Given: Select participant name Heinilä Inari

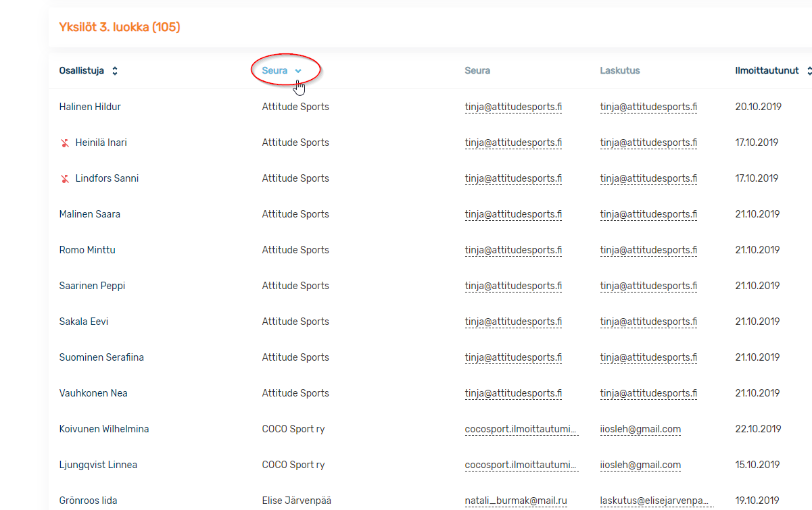Looking at the screenshot, I should click(101, 143).
